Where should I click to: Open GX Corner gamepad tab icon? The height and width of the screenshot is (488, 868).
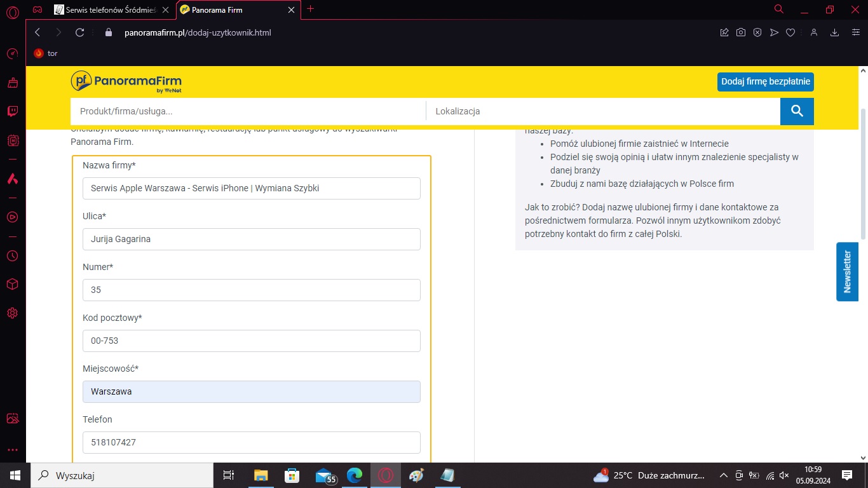(38, 10)
